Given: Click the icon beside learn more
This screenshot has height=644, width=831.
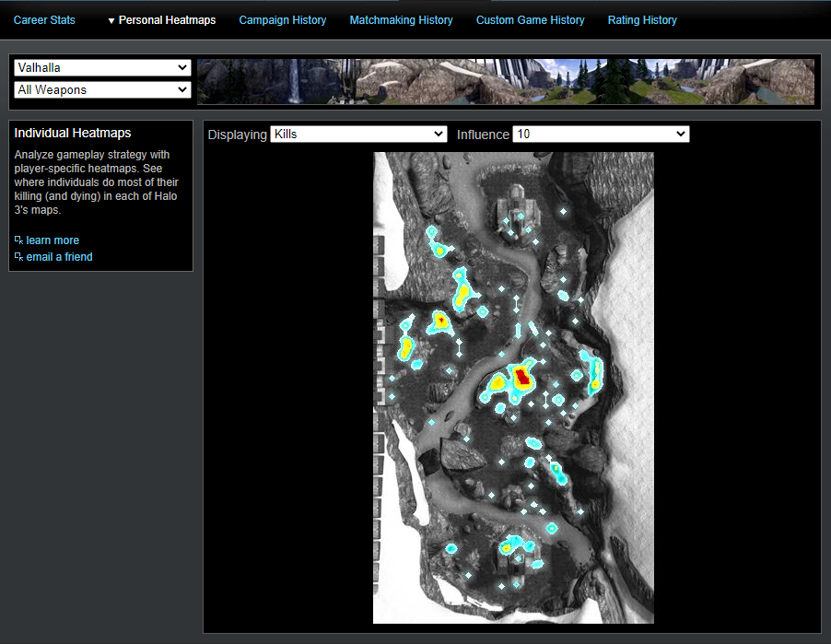Looking at the screenshot, I should tap(18, 240).
